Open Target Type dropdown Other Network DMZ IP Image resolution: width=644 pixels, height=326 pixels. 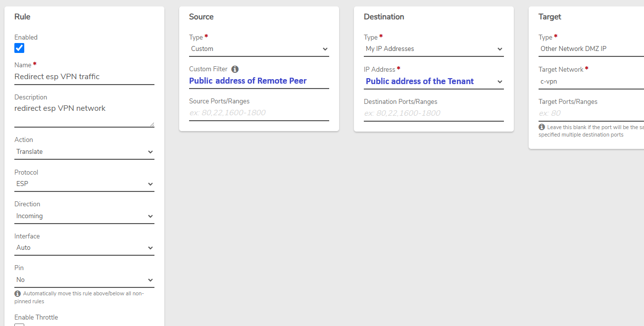[x=591, y=49]
